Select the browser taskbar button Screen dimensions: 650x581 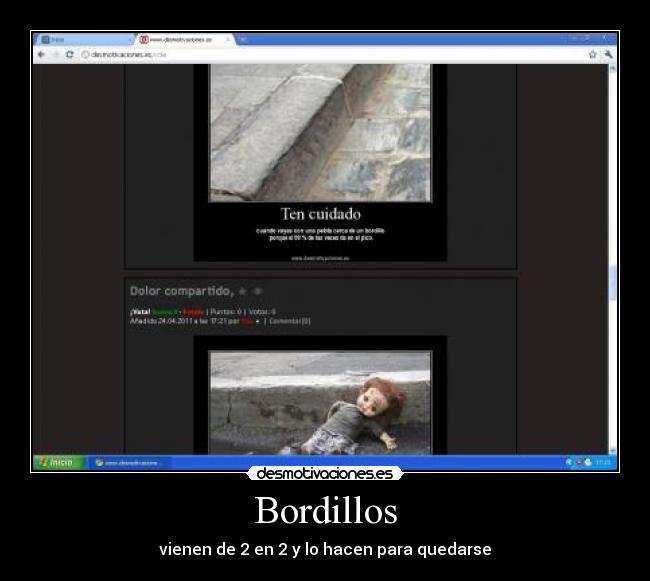pyautogui.click(x=129, y=462)
